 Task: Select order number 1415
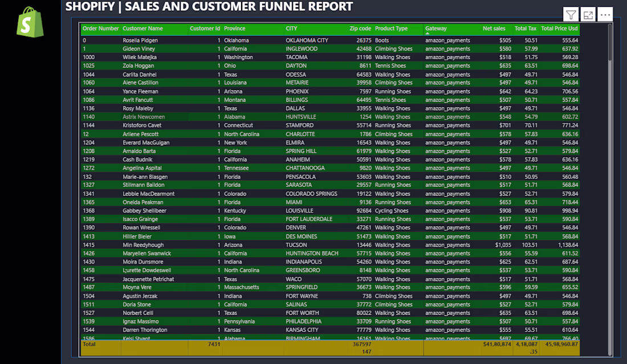tap(88, 245)
